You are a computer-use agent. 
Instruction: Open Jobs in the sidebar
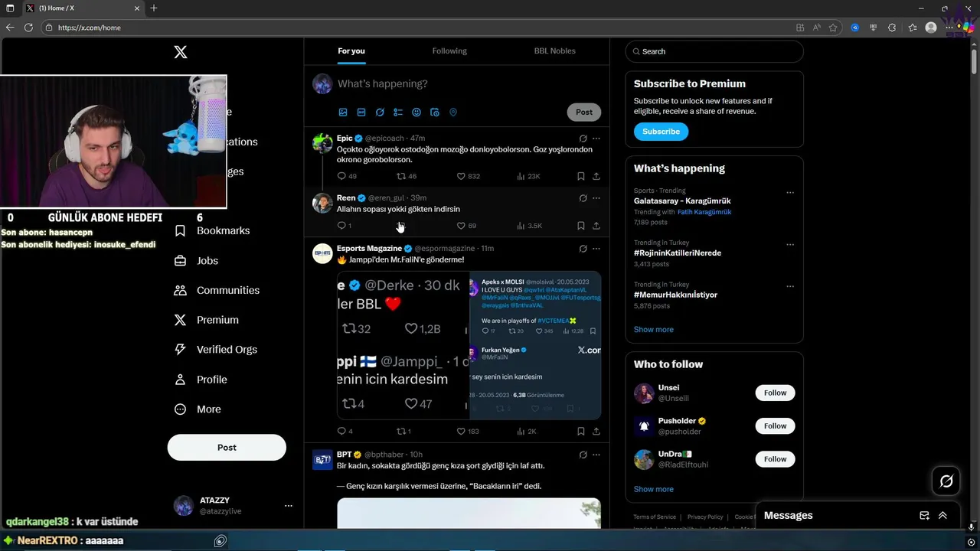[196, 261]
